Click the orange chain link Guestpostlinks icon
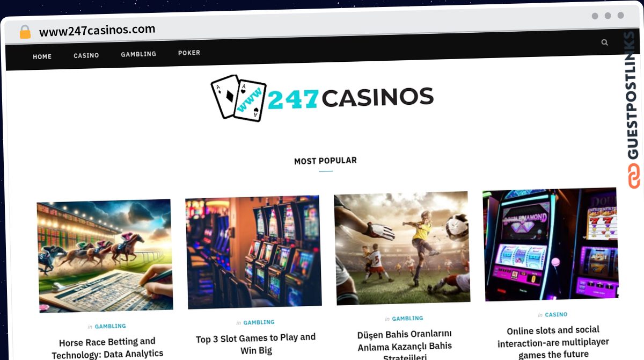This screenshot has width=644, height=360. point(634,176)
